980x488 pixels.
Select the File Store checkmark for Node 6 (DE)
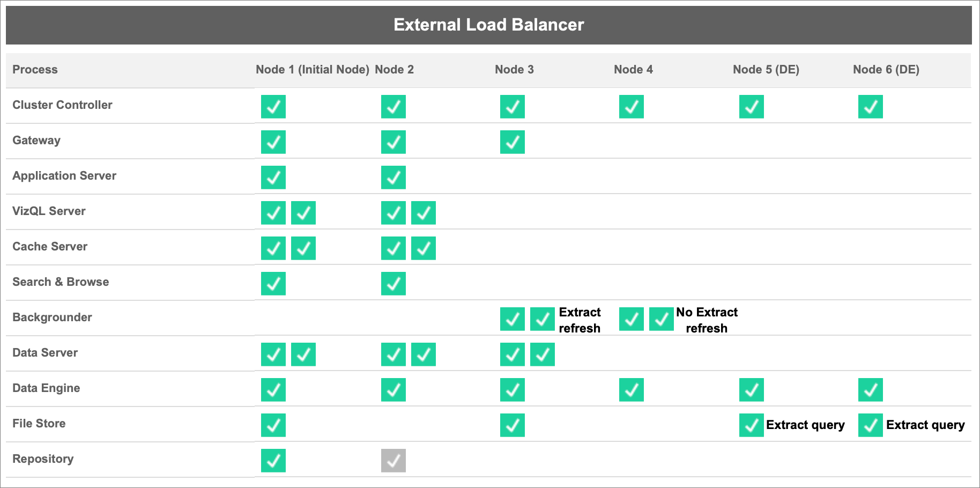pyautogui.click(x=871, y=425)
